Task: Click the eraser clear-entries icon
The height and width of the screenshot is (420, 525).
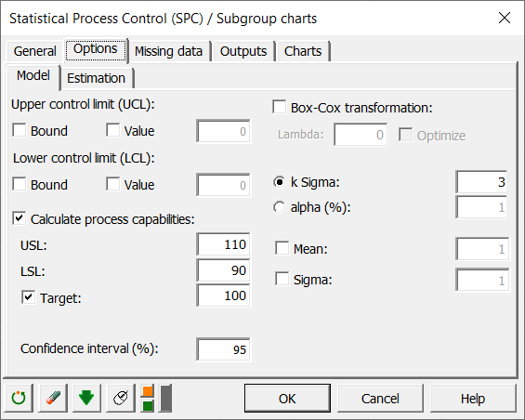Action: (53, 398)
